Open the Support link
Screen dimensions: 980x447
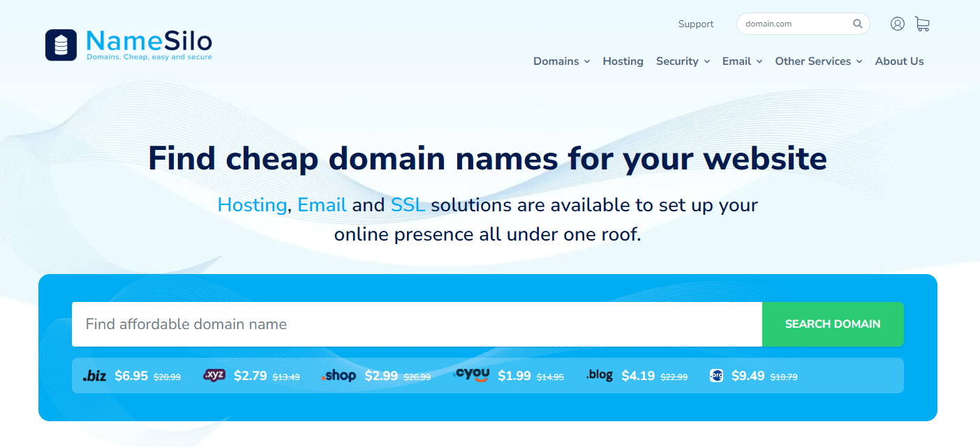(696, 24)
